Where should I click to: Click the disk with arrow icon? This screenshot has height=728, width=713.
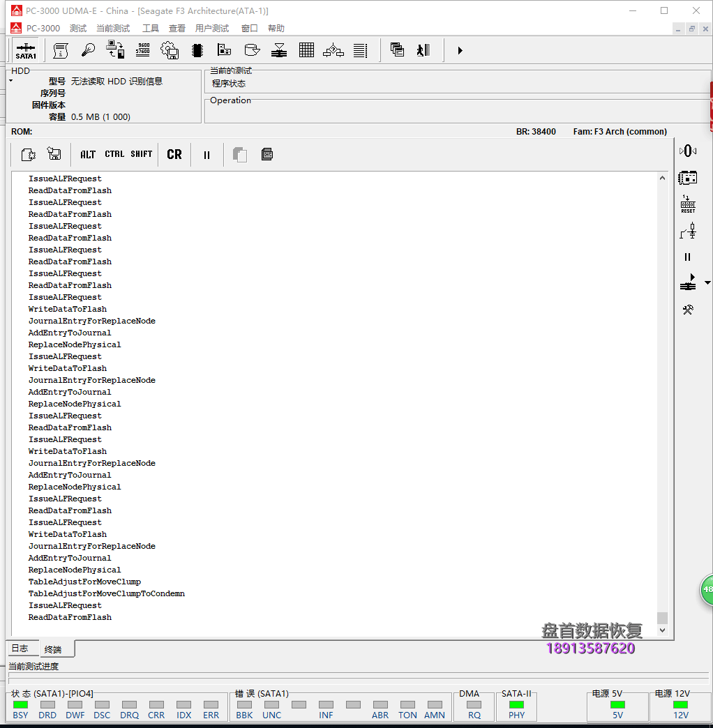pos(252,50)
